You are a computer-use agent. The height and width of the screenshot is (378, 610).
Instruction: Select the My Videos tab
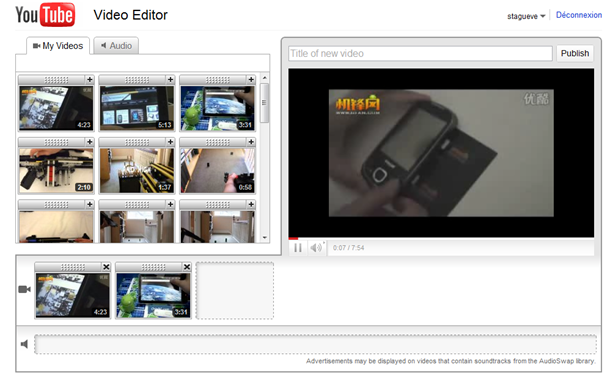click(x=58, y=46)
